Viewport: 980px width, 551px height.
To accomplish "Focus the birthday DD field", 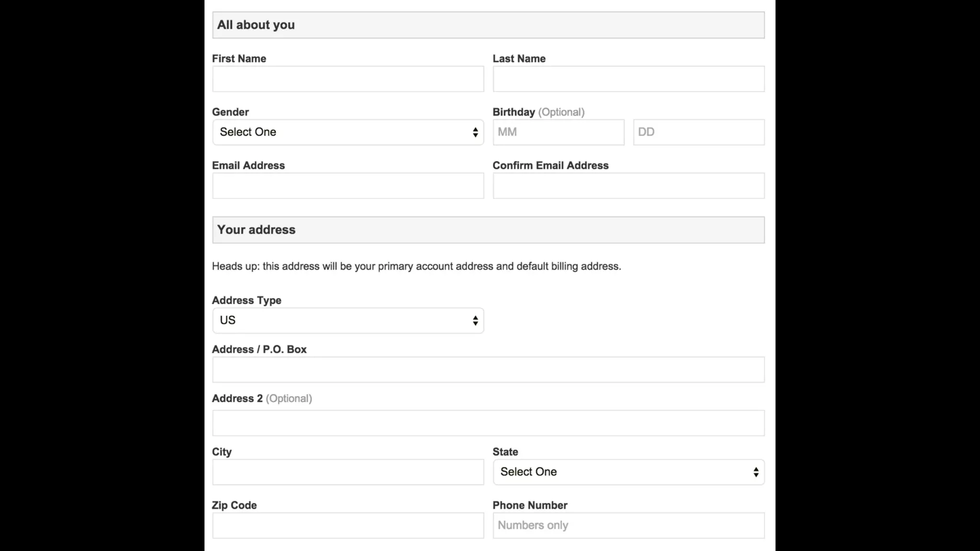I will pos(698,132).
